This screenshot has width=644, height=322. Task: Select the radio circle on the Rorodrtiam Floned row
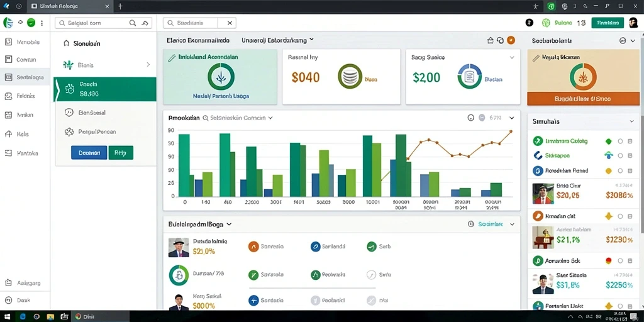click(x=620, y=171)
